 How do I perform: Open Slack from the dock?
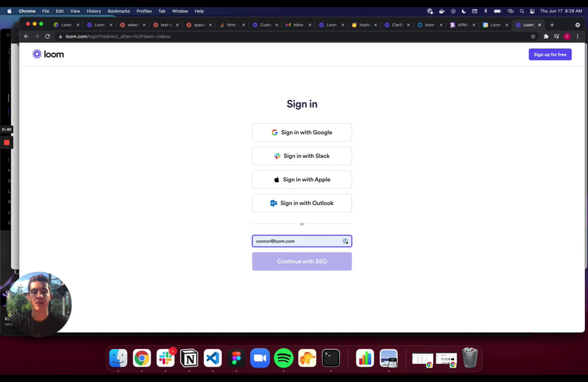click(165, 358)
